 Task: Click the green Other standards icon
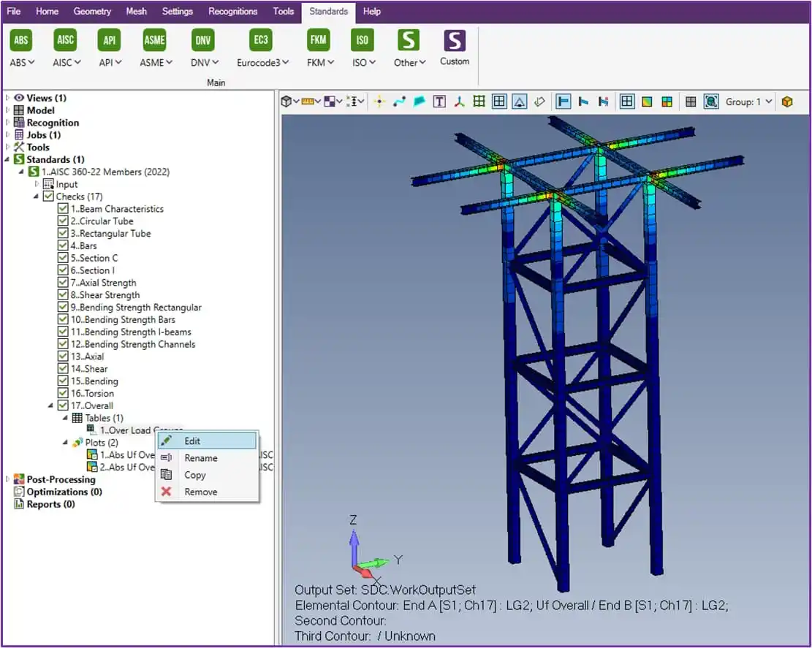[409, 40]
